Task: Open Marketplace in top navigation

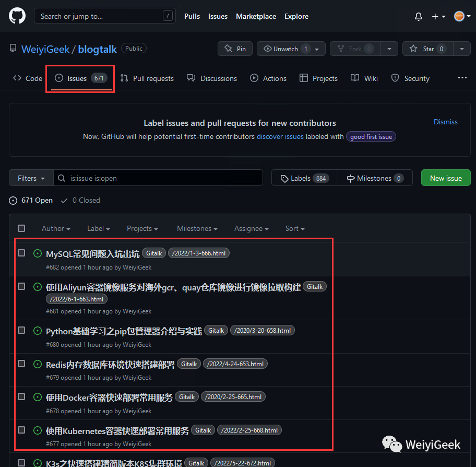Action: tap(256, 16)
